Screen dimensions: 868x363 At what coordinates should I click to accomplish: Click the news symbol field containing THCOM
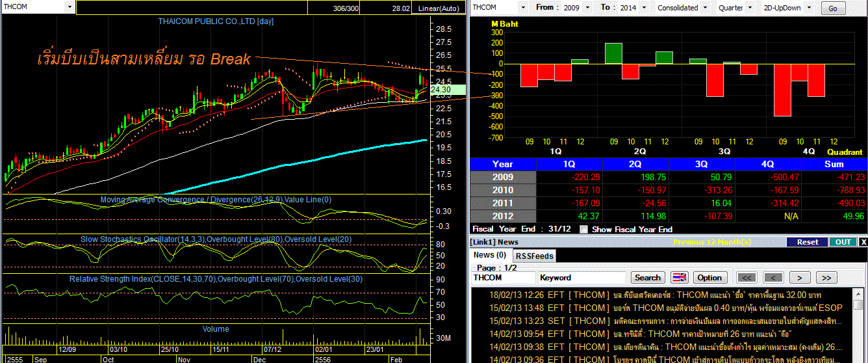[x=502, y=277]
